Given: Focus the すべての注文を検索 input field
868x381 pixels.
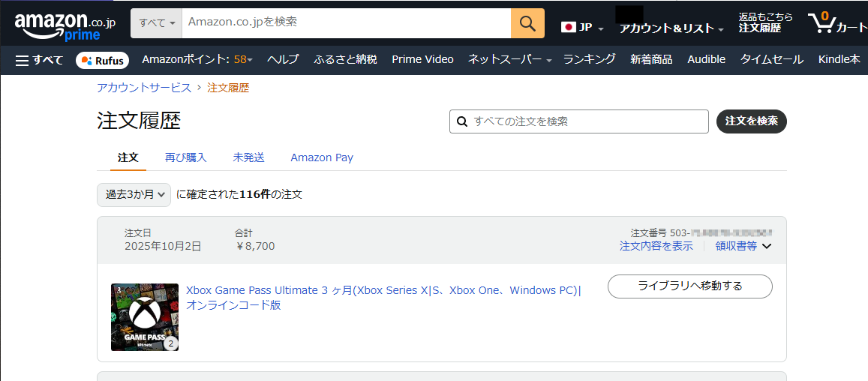Looking at the screenshot, I should pyautogui.click(x=585, y=121).
